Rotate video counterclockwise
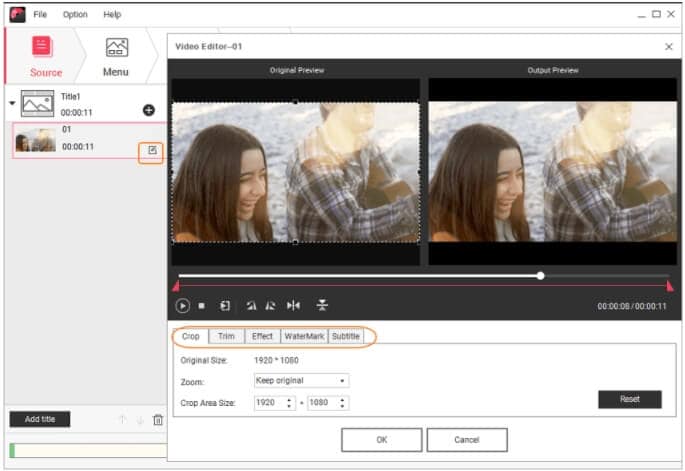The width and height of the screenshot is (685, 471). click(x=251, y=306)
